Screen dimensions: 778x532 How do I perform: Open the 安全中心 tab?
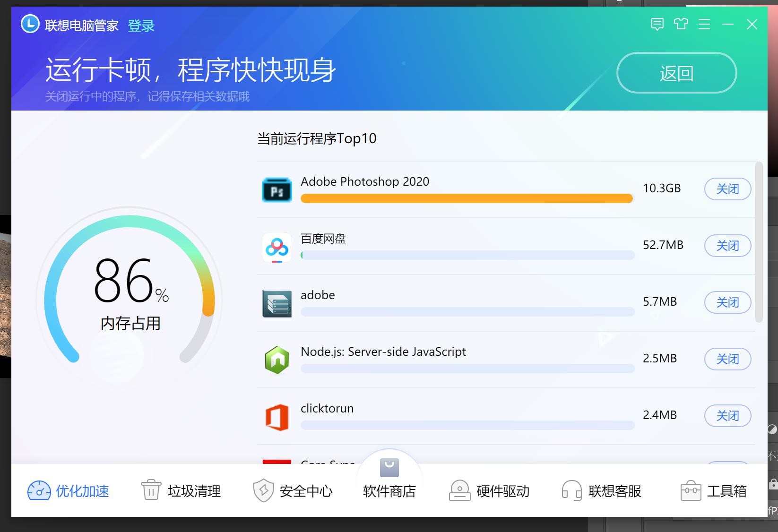[x=293, y=491]
